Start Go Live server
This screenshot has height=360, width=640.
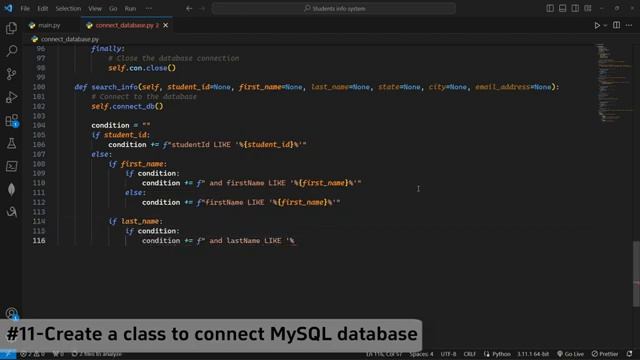pos(570,354)
